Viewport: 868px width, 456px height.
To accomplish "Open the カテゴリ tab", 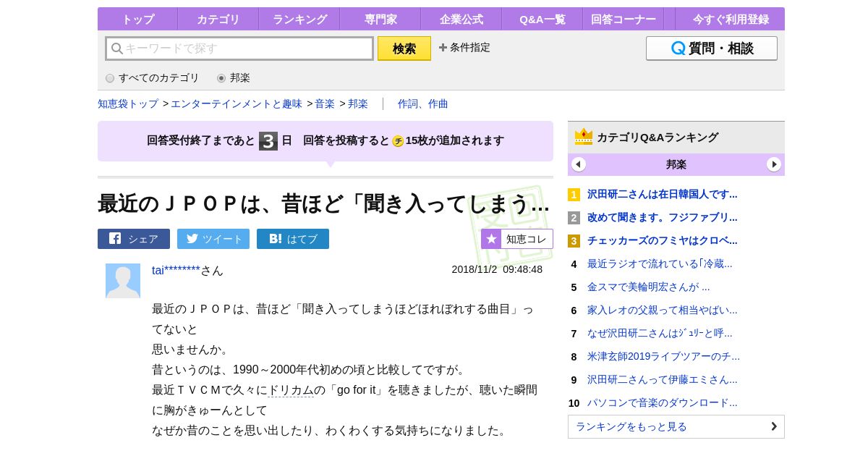I will pyautogui.click(x=218, y=19).
